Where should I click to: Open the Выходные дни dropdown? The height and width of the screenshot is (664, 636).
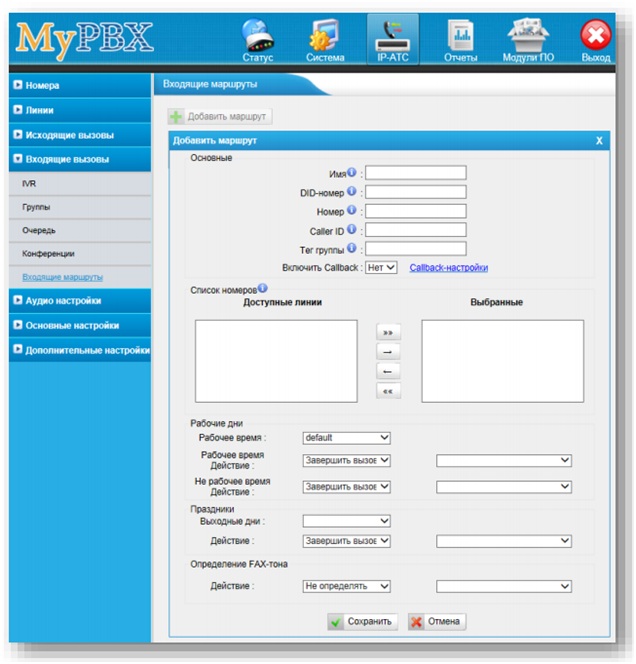346,521
